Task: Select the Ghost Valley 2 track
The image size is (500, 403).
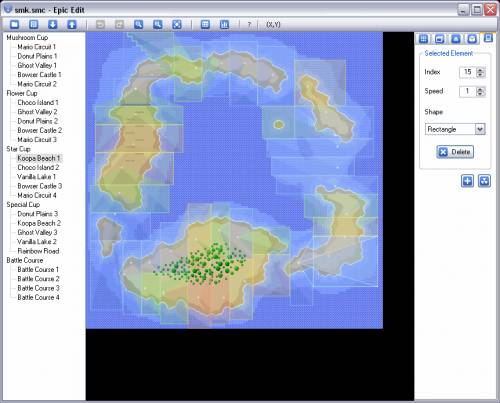Action: 37,112
